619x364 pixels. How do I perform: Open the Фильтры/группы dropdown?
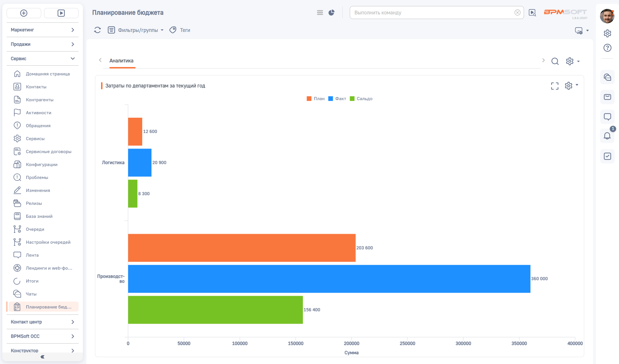coord(136,30)
